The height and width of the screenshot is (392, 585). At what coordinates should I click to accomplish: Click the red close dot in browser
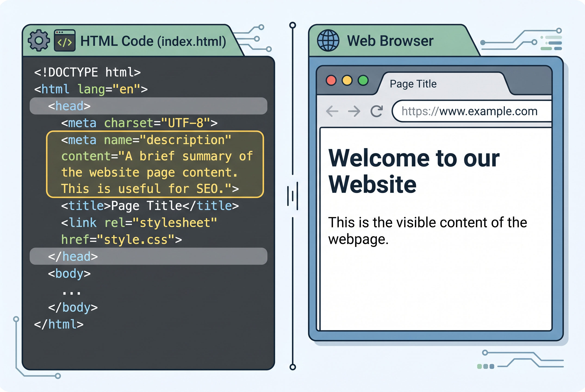coord(331,80)
